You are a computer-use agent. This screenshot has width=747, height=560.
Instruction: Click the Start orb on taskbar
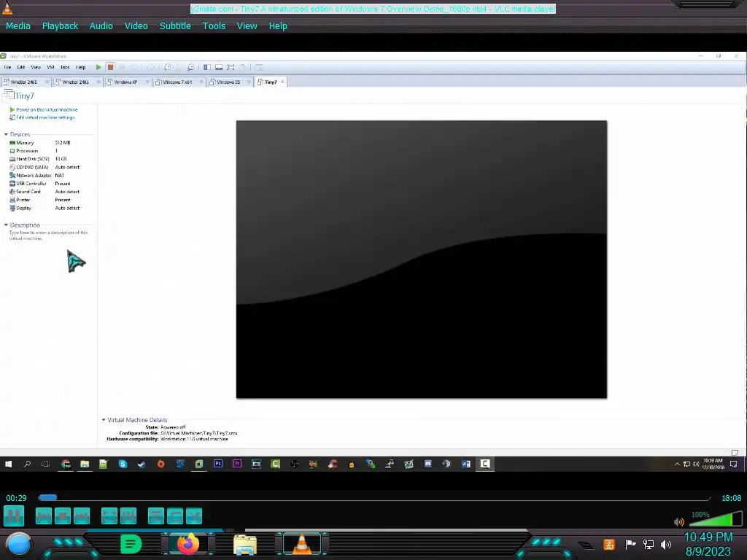tap(19, 544)
